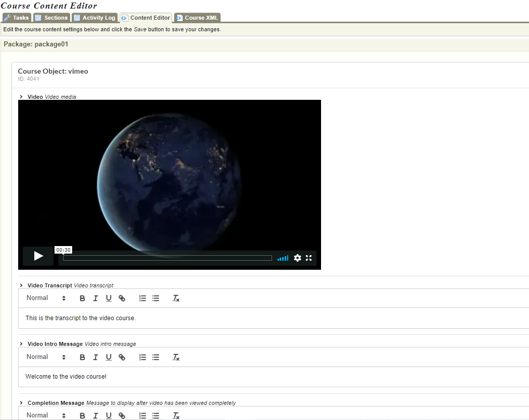Viewport: 529px width, 420px height.
Task: Open video settings gear icon
Action: [297, 258]
